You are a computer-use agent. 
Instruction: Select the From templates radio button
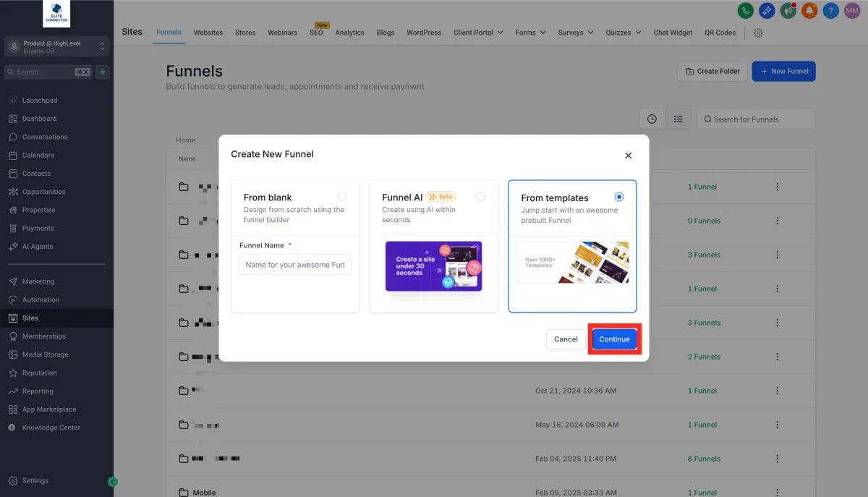pyautogui.click(x=619, y=197)
